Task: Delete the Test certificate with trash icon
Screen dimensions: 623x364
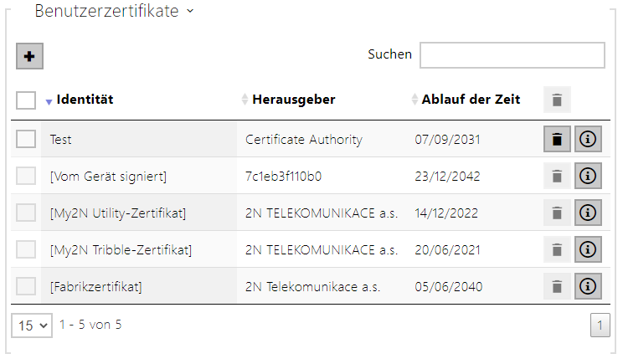Action: pyautogui.click(x=557, y=139)
